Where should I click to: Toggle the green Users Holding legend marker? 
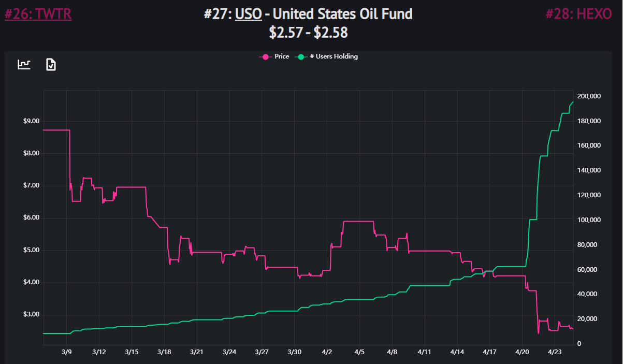point(301,56)
